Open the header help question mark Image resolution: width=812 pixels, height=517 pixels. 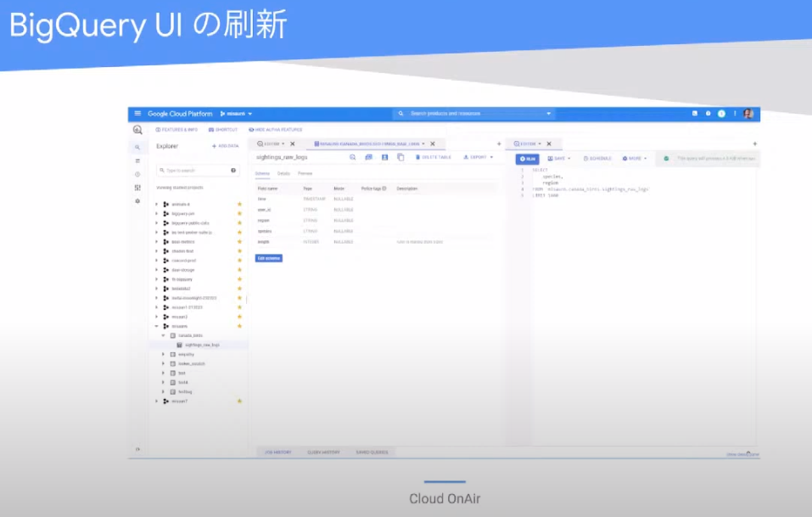pos(708,114)
